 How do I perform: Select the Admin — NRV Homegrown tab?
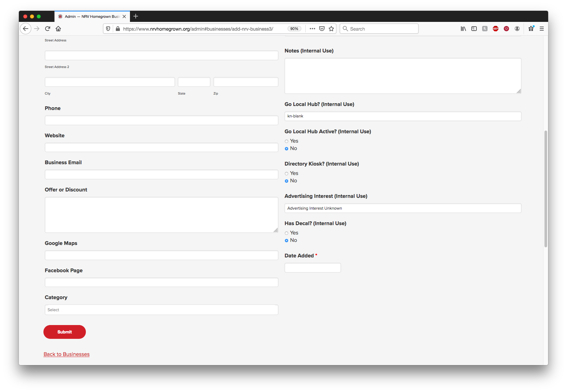92,16
